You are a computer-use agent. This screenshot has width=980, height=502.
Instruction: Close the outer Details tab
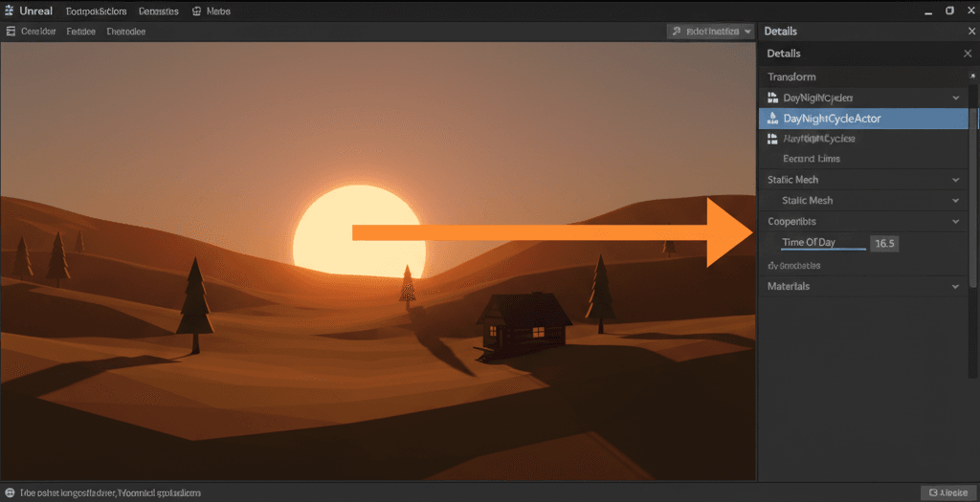click(x=971, y=32)
